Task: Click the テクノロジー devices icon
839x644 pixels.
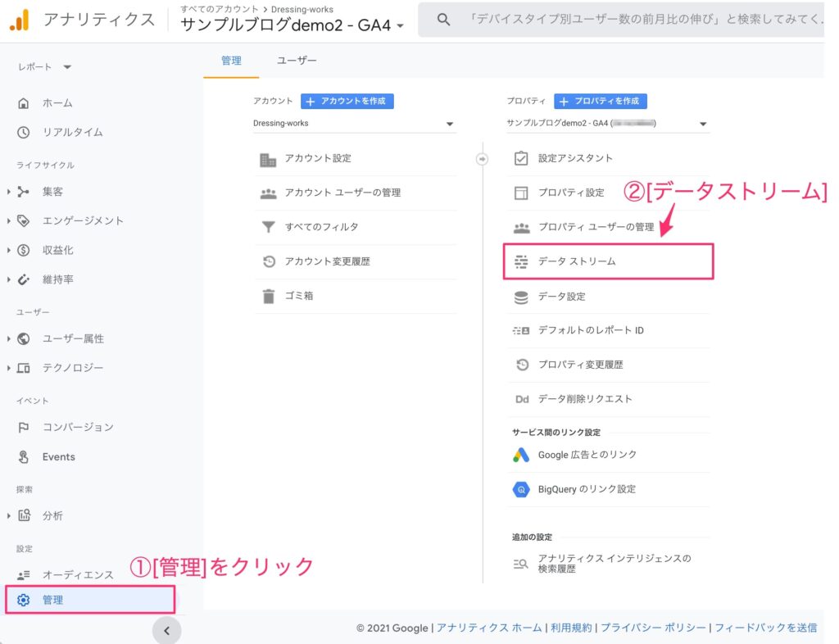Action: point(24,368)
